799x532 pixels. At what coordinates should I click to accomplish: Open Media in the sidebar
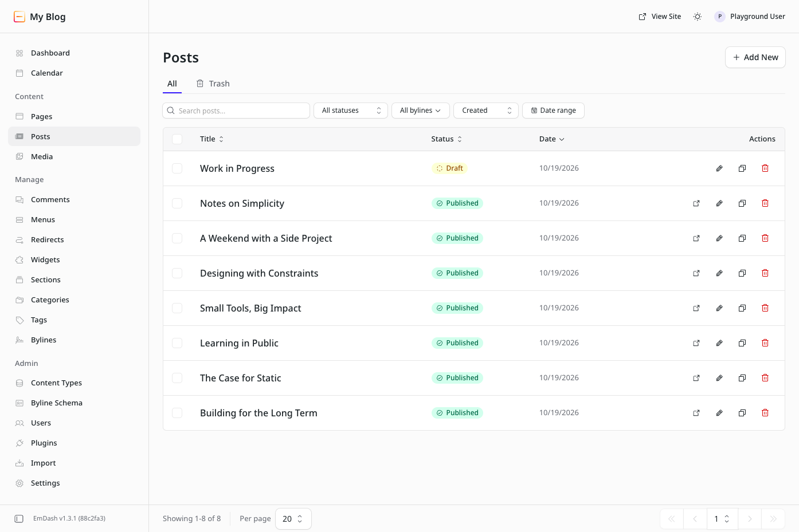[x=74, y=156]
